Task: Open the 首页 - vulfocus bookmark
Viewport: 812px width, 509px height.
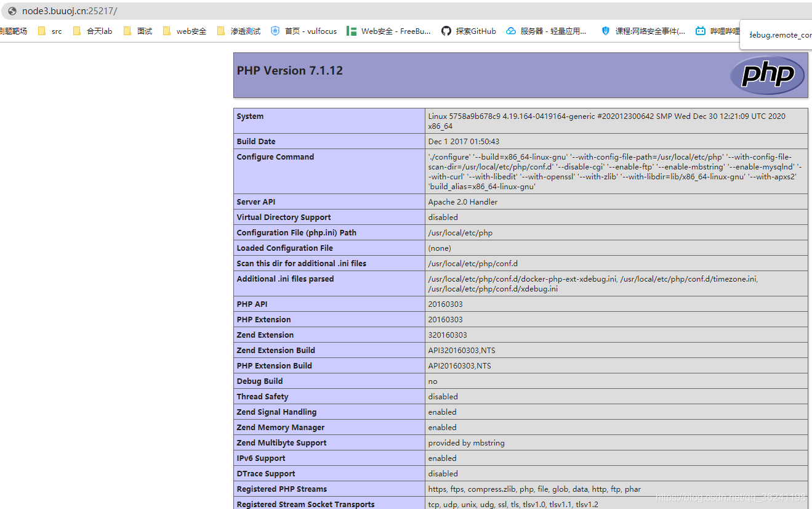Action: [303, 31]
